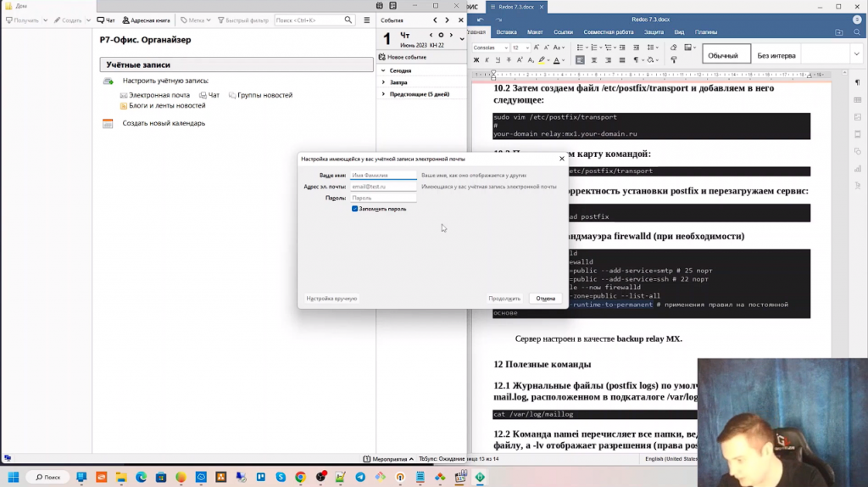Undo last action in document editor
The width and height of the screenshot is (868, 487).
pyautogui.click(x=481, y=20)
